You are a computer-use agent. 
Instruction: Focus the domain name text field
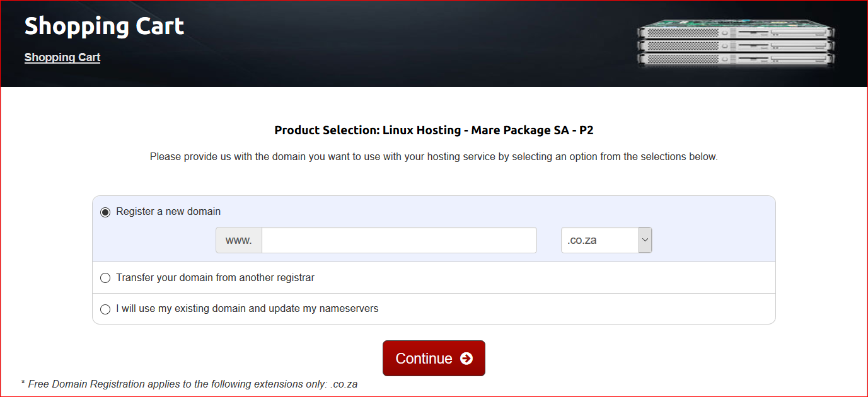[x=398, y=240]
